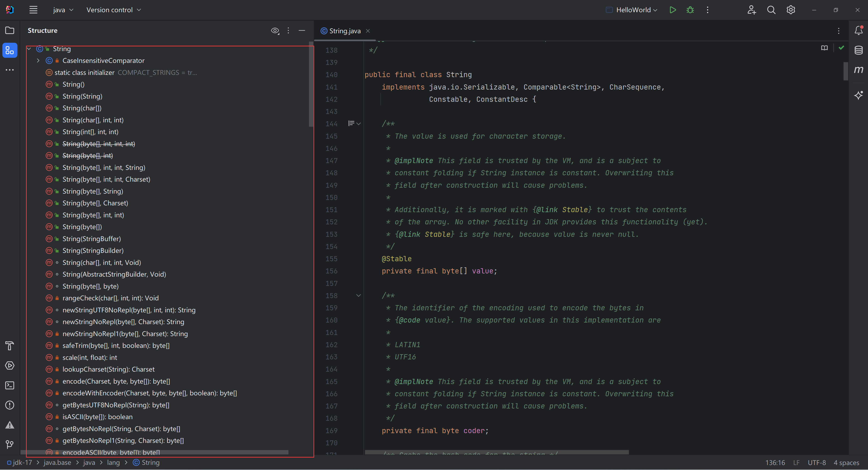Viewport: 868px width, 470px height.
Task: Click the Structure panel horizontal scrollbar
Action: click(154, 452)
